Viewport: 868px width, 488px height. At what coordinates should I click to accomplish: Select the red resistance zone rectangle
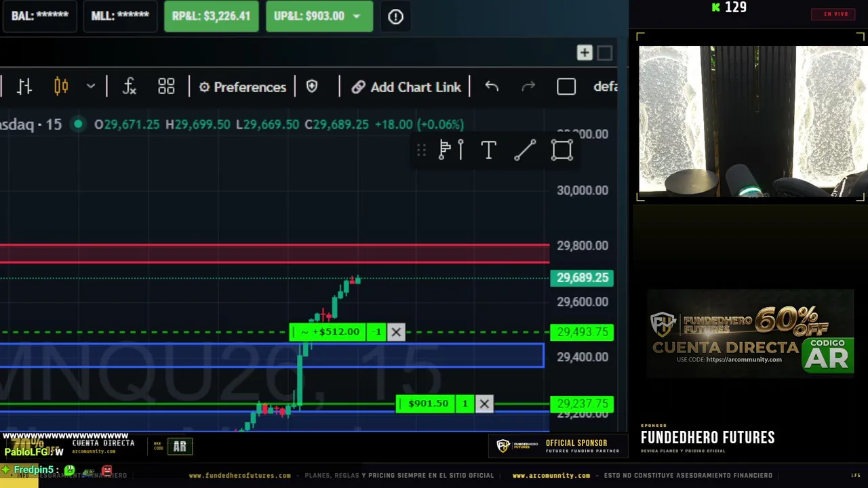pyautogui.click(x=274, y=253)
